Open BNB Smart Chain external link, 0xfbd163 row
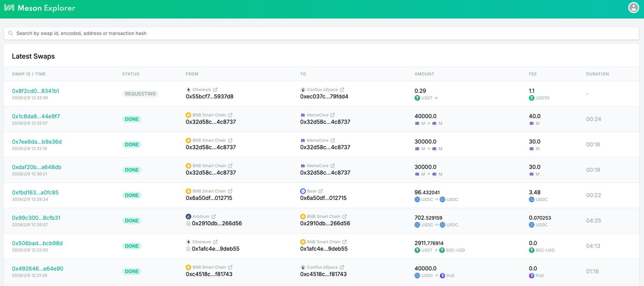The height and width of the screenshot is (286, 644). (x=230, y=191)
